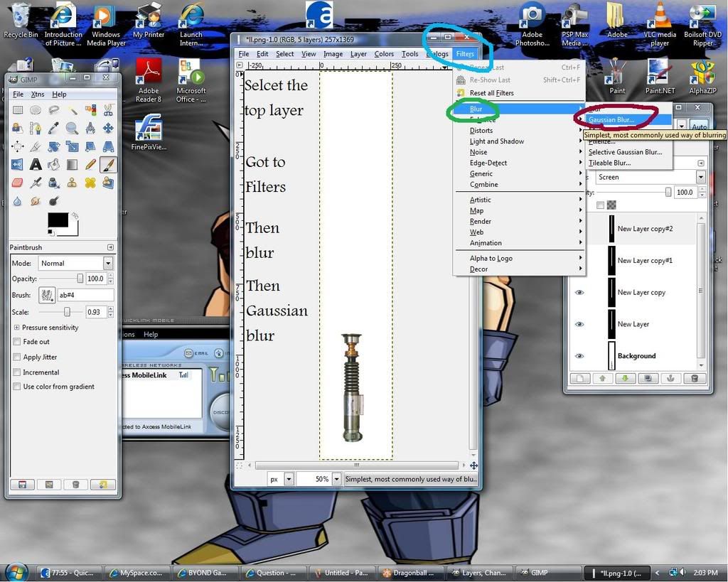728x582 pixels.
Task: Open the Colors menu
Action: click(384, 54)
